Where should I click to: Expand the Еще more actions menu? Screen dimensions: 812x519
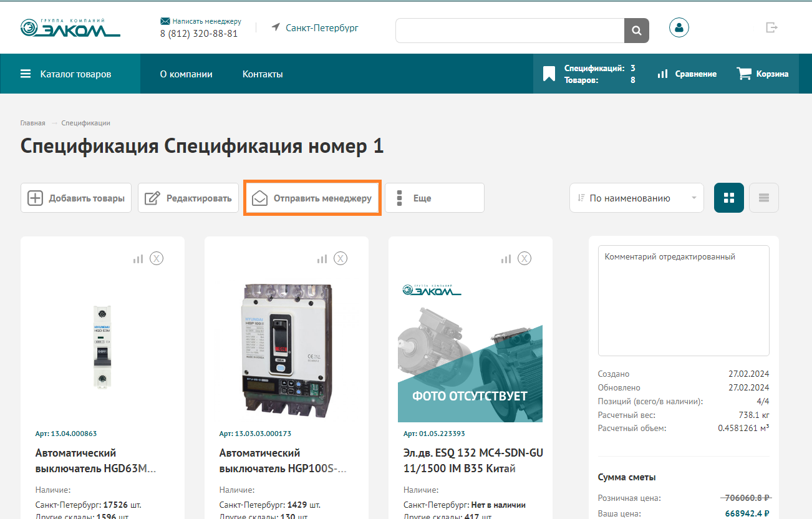tap(434, 198)
